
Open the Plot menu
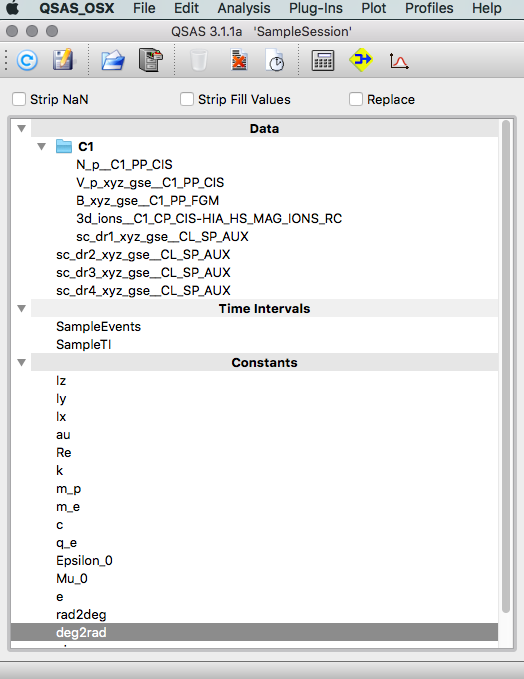coord(374,8)
